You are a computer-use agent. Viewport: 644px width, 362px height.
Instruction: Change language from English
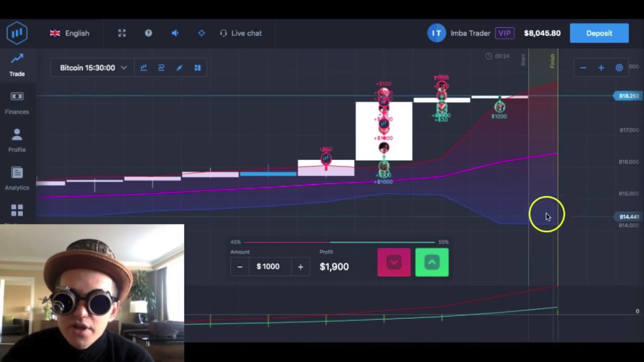[x=69, y=33]
